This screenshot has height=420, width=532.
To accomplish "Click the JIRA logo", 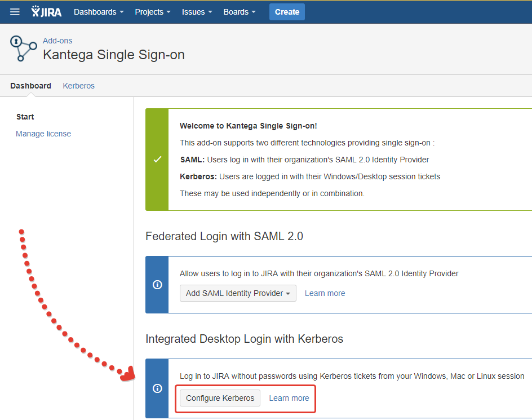I will (46, 11).
